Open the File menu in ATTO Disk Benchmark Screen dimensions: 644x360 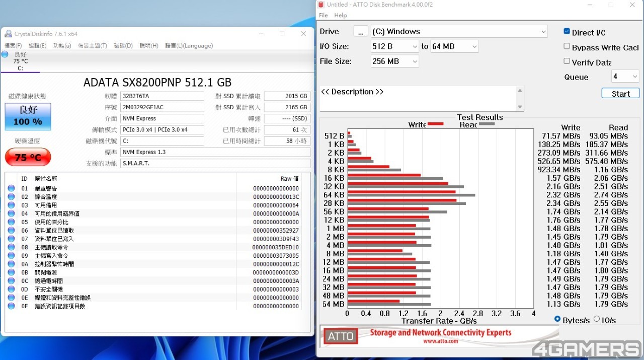pyautogui.click(x=324, y=16)
